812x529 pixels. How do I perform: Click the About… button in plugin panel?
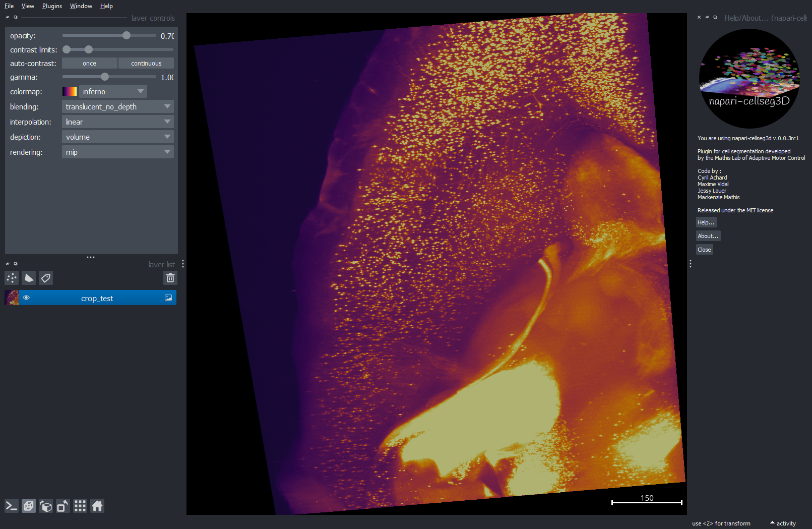[x=708, y=236]
